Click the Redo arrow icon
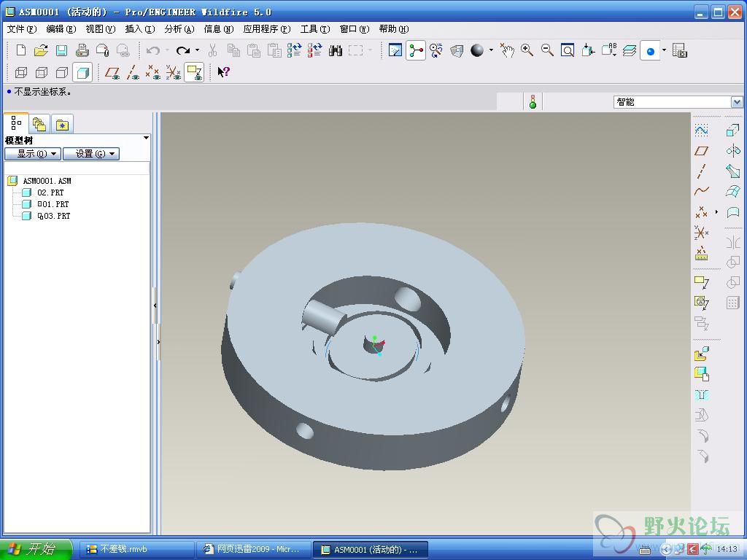This screenshot has height=560, width=747. click(183, 50)
